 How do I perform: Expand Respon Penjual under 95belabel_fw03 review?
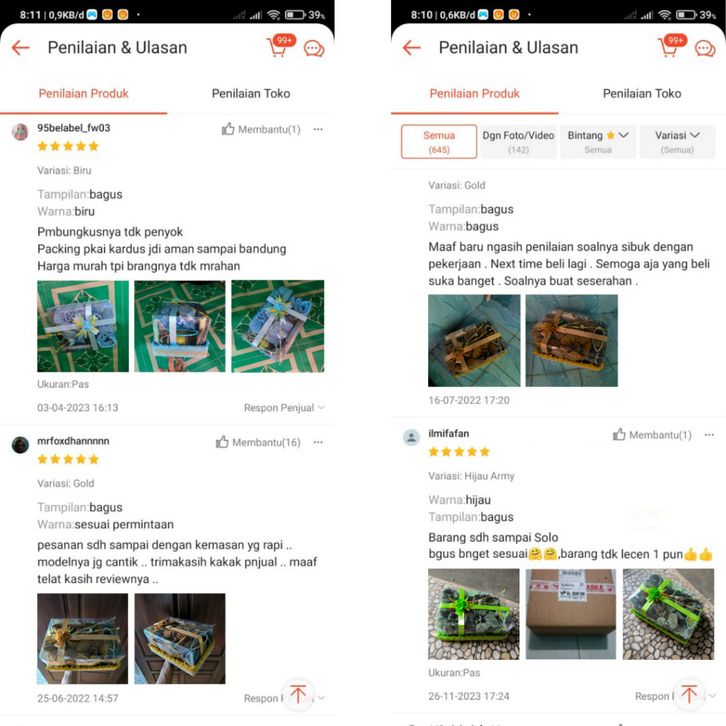click(284, 408)
